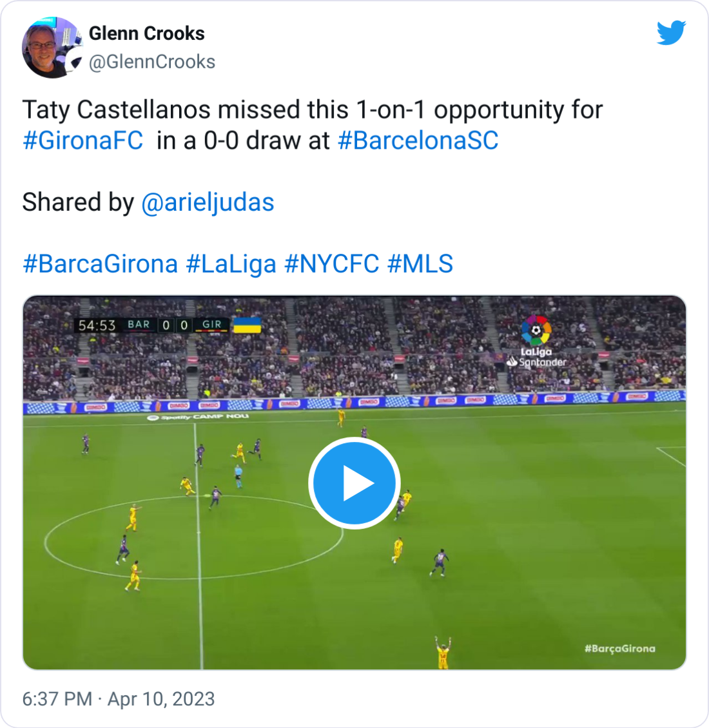Viewport: 709px width, 728px height.
Task: Open the #NYCFC hashtag
Action: tap(332, 263)
